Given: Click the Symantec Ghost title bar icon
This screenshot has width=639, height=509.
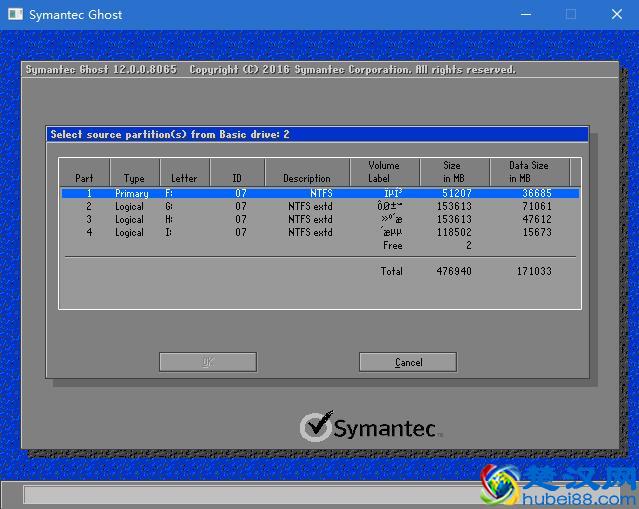Looking at the screenshot, I should (x=13, y=14).
